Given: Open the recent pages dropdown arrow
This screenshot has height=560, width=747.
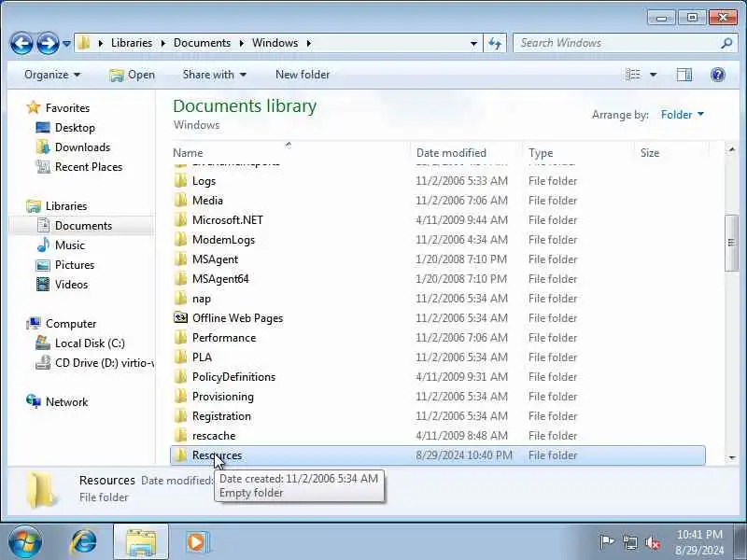Looking at the screenshot, I should tap(66, 44).
